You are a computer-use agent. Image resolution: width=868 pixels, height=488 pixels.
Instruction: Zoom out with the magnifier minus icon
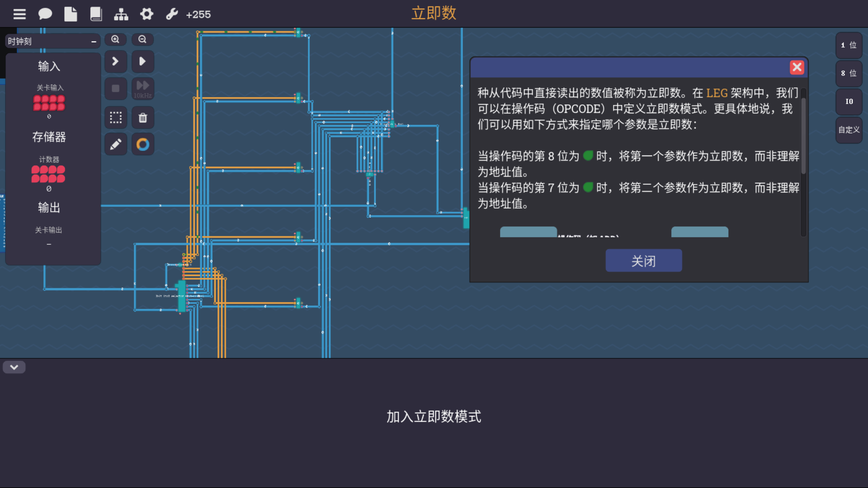tap(142, 40)
